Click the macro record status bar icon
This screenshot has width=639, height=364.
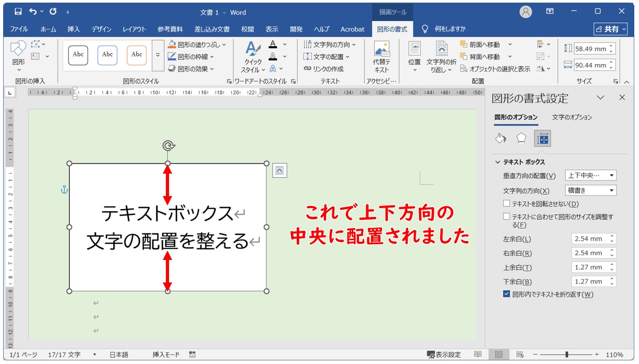(193, 355)
